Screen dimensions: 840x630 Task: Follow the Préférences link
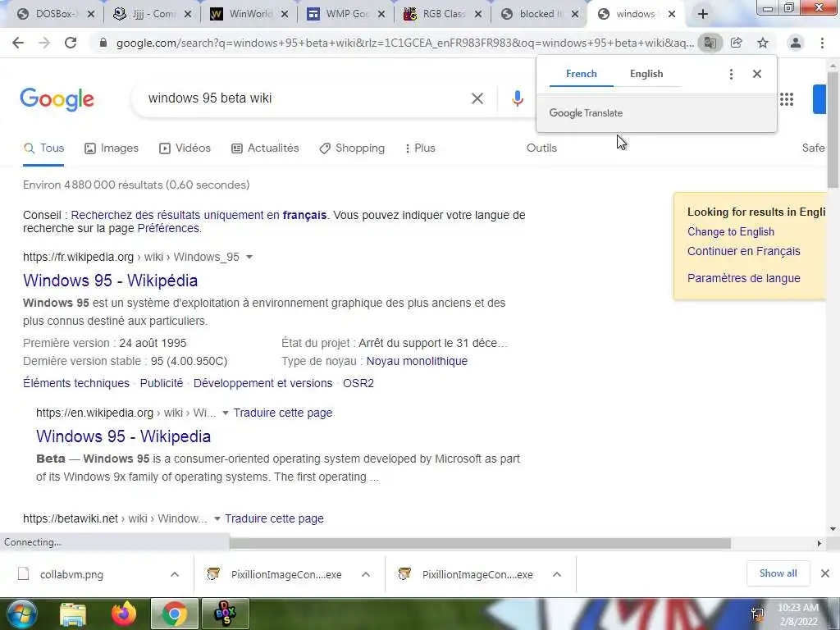(x=168, y=228)
